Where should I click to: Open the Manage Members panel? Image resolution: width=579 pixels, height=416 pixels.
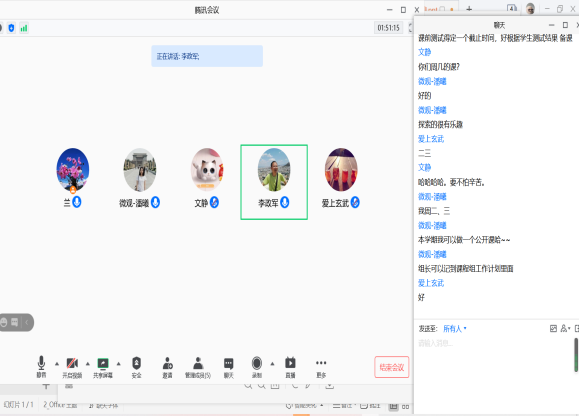(198, 367)
